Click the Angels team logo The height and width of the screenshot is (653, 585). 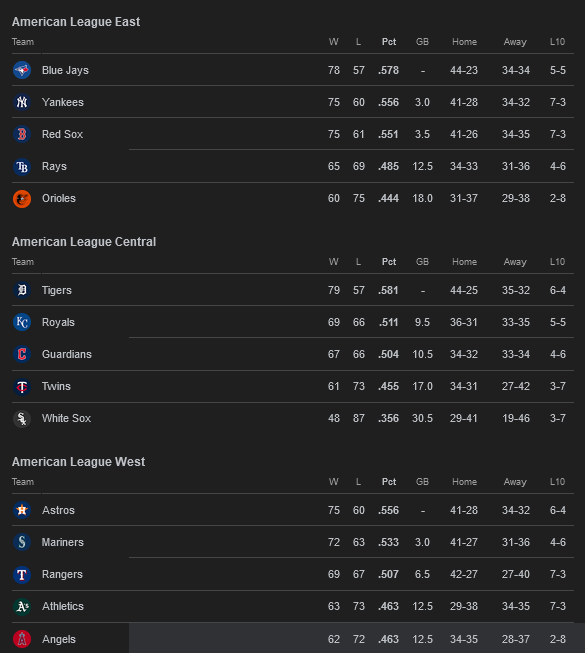22,639
